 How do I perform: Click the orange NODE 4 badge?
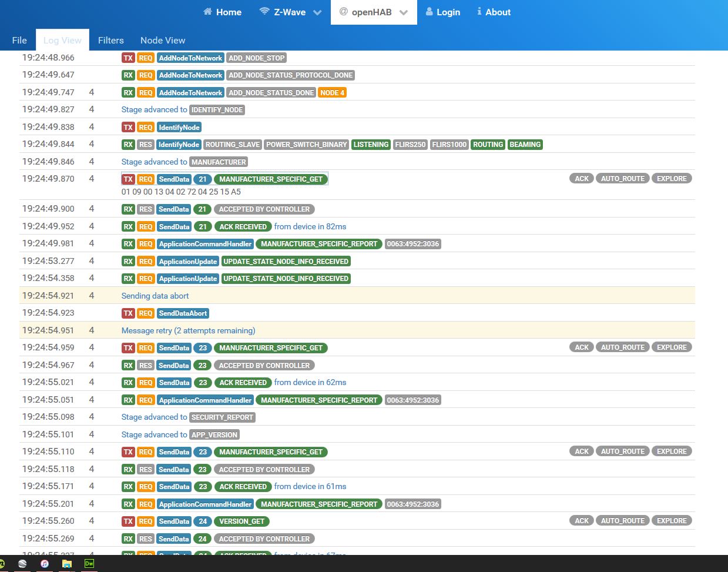(x=332, y=93)
